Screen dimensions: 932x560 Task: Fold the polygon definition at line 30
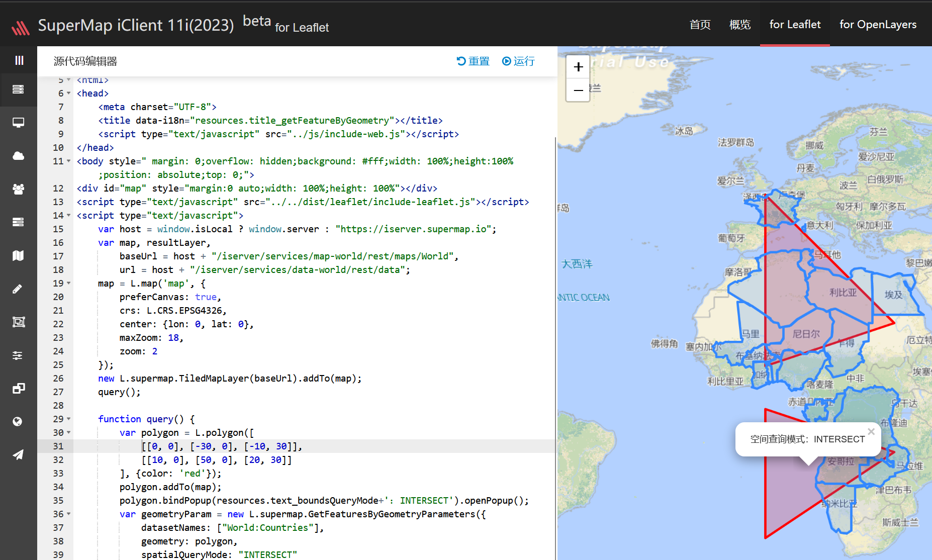point(69,433)
